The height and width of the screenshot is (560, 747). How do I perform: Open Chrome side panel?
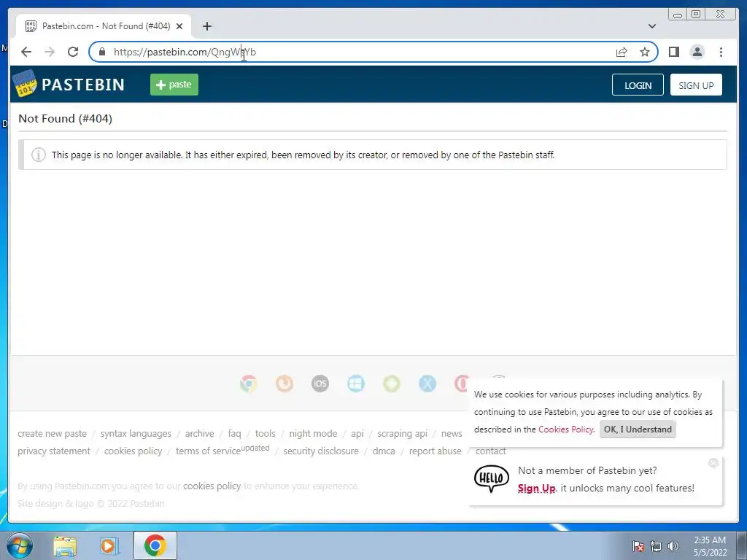click(x=673, y=52)
